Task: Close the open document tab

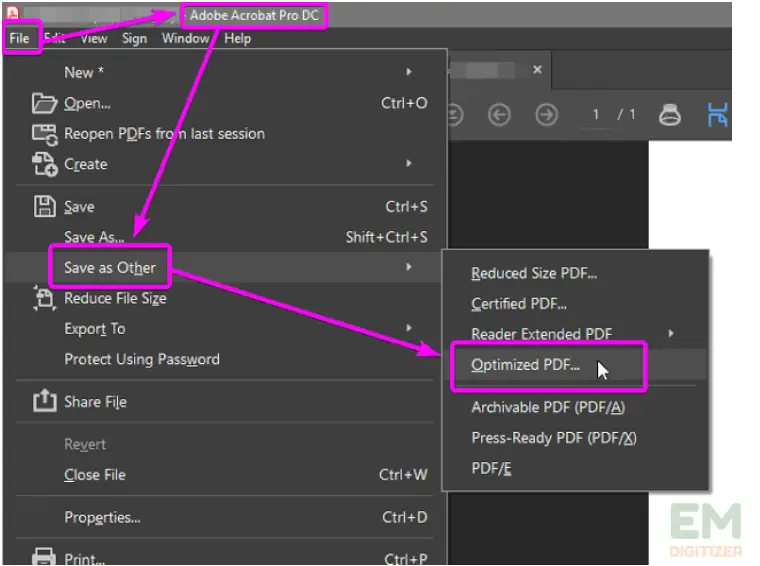Action: [537, 69]
